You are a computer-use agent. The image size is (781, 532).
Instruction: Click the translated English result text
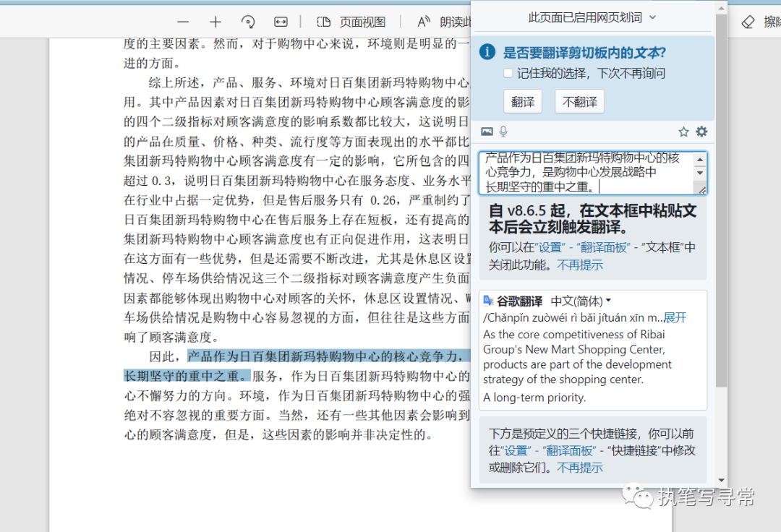click(x=577, y=366)
